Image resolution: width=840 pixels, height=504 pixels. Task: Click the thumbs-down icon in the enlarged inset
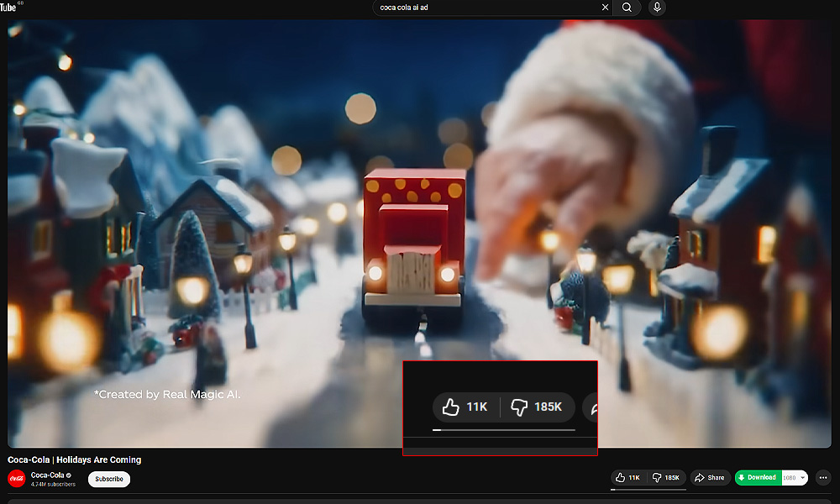519,407
